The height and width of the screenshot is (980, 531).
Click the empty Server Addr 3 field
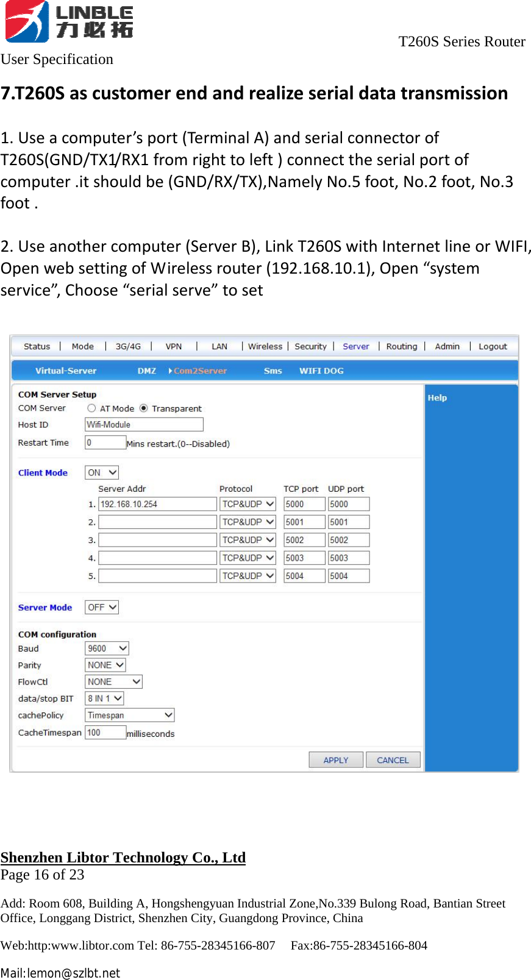pos(158,540)
